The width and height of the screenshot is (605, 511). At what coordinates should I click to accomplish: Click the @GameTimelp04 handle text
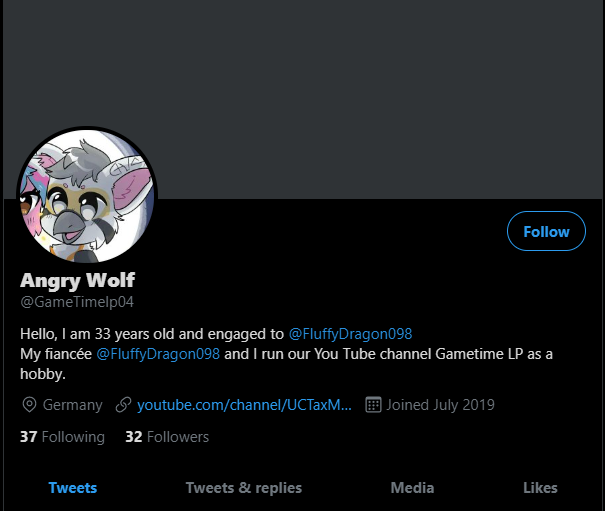(77, 302)
